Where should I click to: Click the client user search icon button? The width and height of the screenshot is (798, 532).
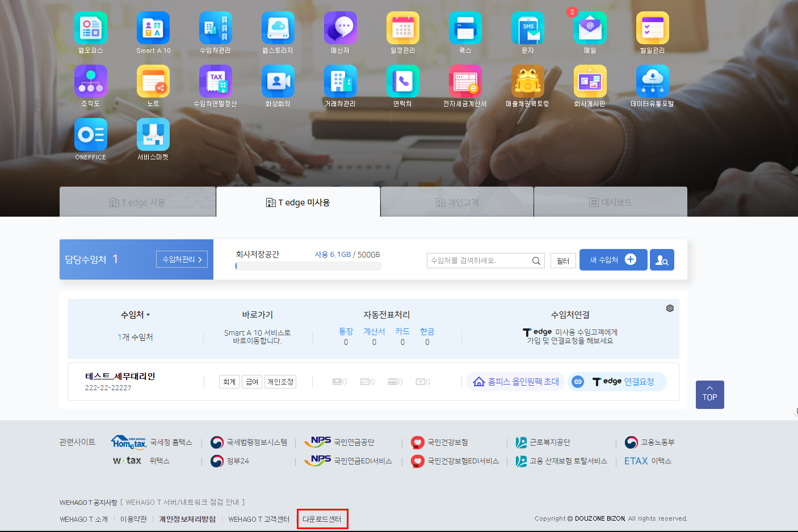click(662, 260)
